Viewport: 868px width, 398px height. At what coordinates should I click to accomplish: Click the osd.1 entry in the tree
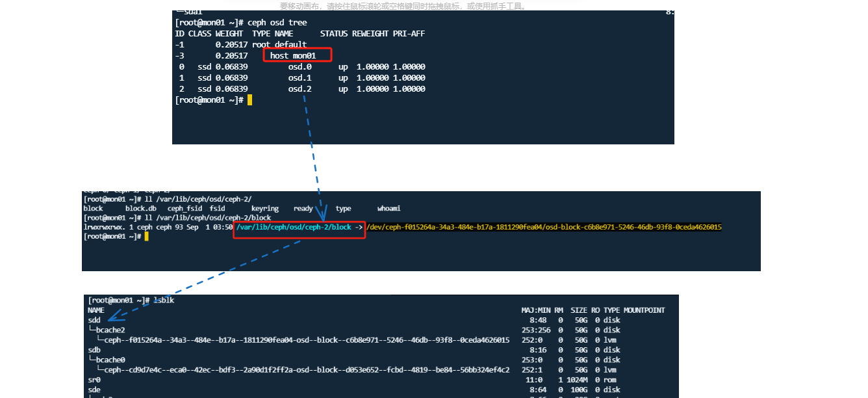pyautogui.click(x=299, y=77)
